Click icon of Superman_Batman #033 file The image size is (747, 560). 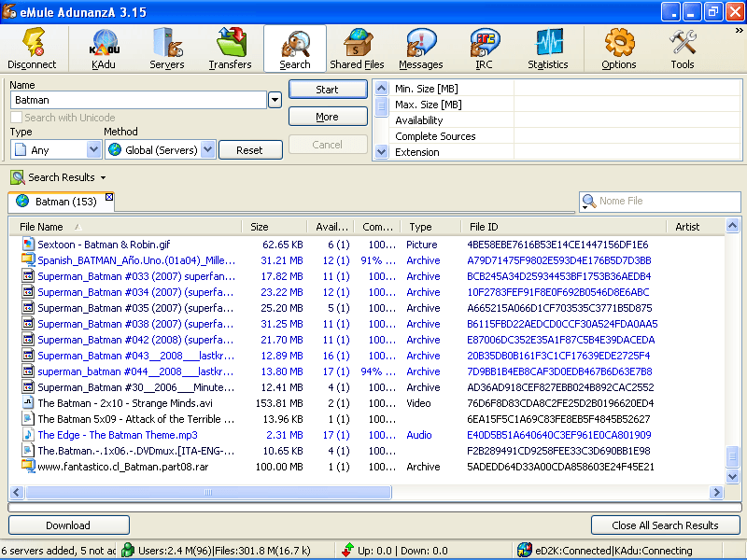click(28, 275)
